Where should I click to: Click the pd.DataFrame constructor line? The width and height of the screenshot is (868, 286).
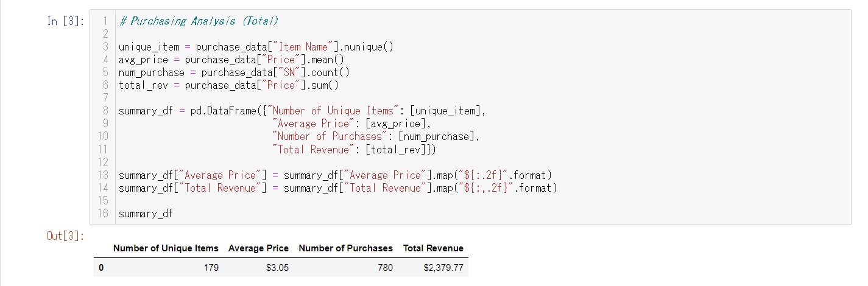pyautogui.click(x=304, y=111)
